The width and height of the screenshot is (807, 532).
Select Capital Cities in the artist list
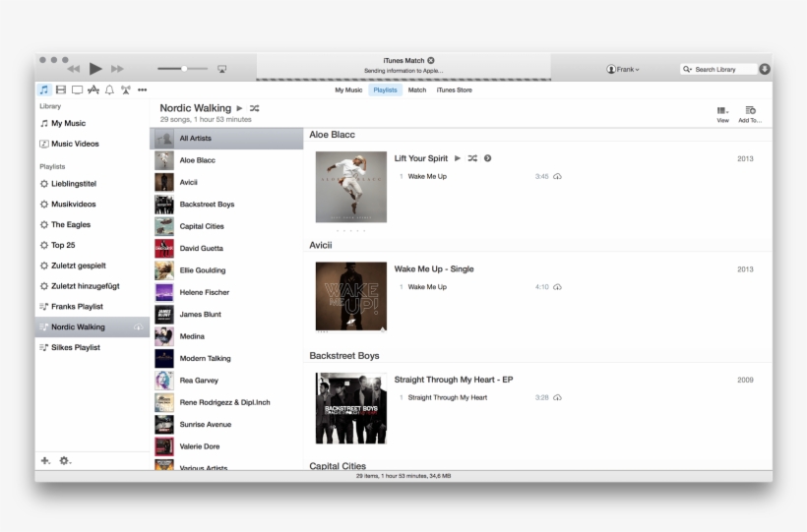226,226
